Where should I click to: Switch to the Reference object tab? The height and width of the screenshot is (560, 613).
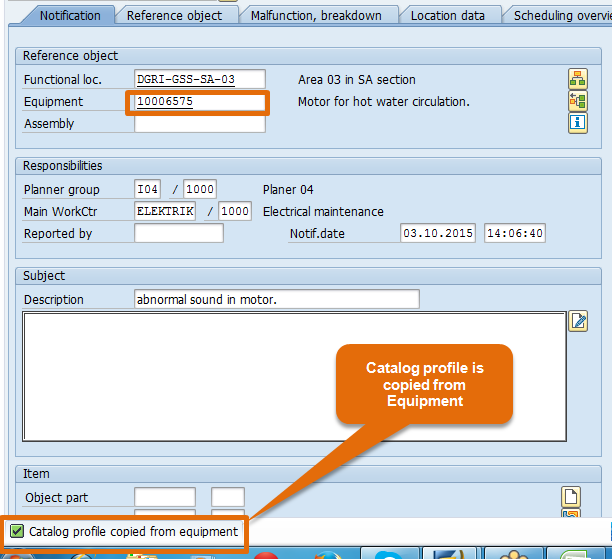(x=174, y=15)
